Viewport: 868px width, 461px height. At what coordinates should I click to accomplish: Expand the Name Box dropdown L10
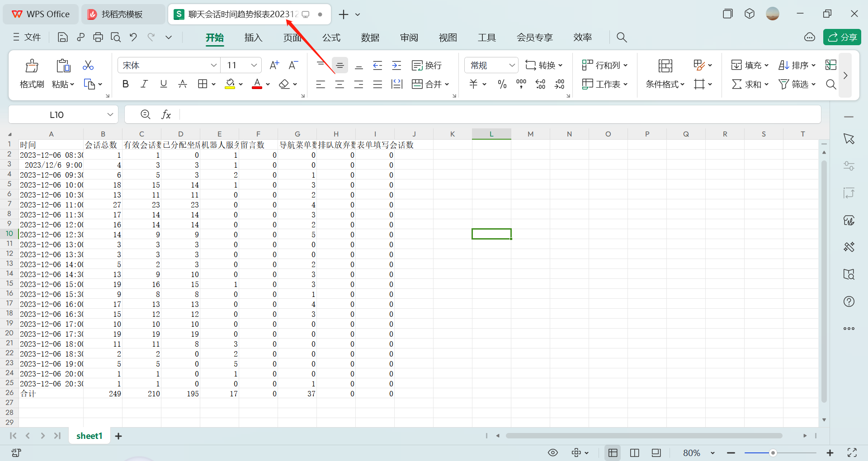click(x=110, y=115)
